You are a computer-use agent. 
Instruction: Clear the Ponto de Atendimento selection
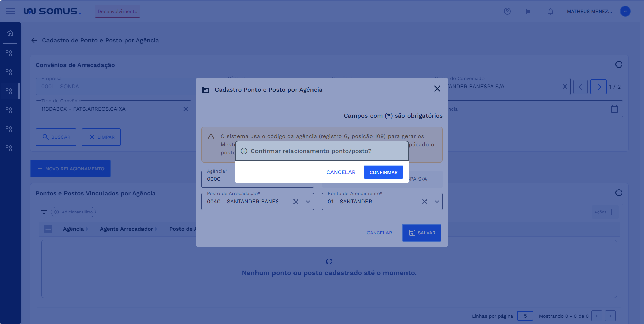click(424, 202)
